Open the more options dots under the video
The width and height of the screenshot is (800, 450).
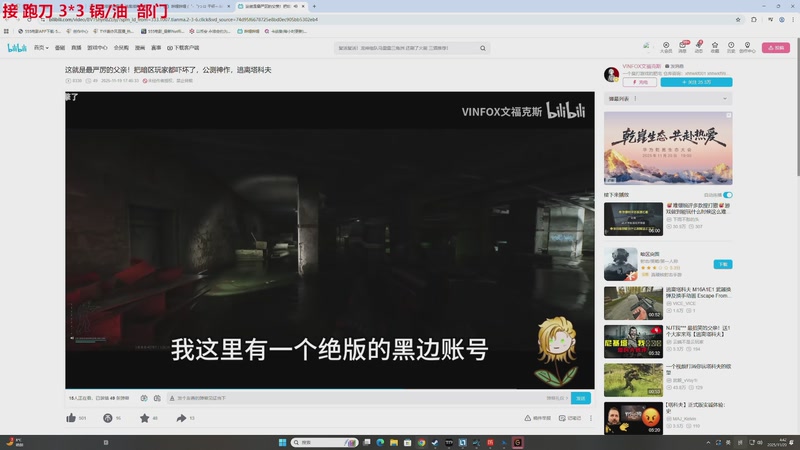[591, 418]
